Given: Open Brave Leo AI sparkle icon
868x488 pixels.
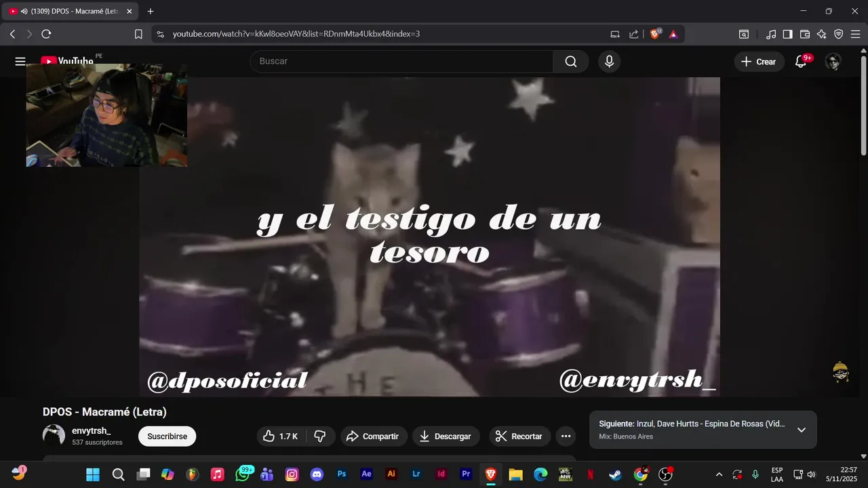Looking at the screenshot, I should [822, 34].
